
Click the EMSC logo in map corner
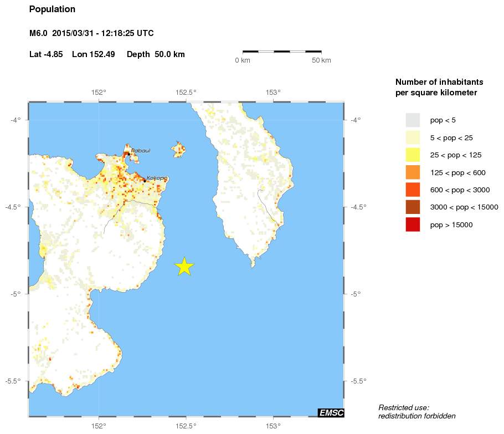coord(331,412)
